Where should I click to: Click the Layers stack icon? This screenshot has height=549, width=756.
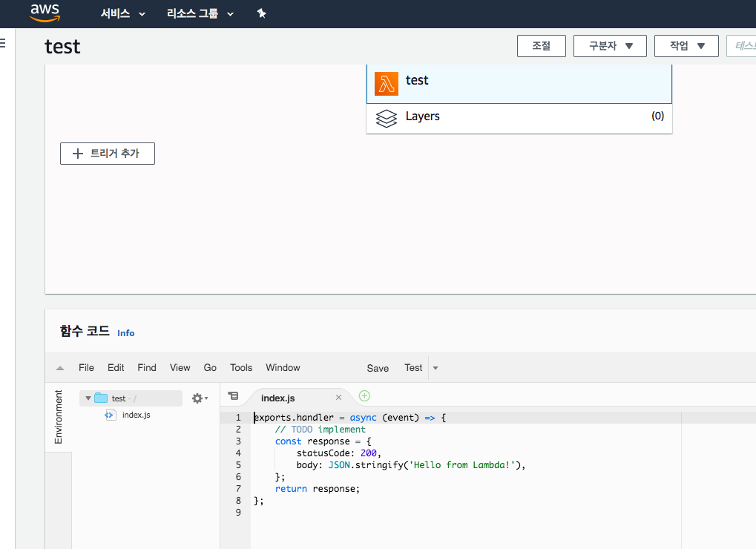coord(387,118)
